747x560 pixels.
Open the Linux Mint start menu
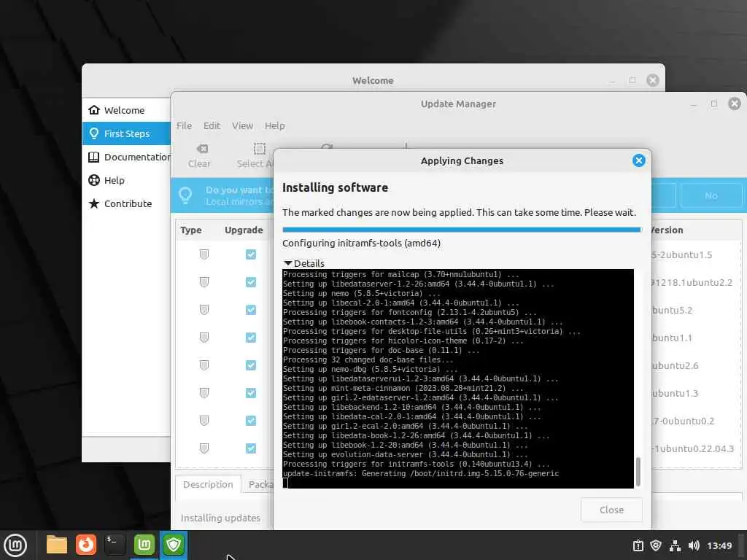click(x=15, y=545)
